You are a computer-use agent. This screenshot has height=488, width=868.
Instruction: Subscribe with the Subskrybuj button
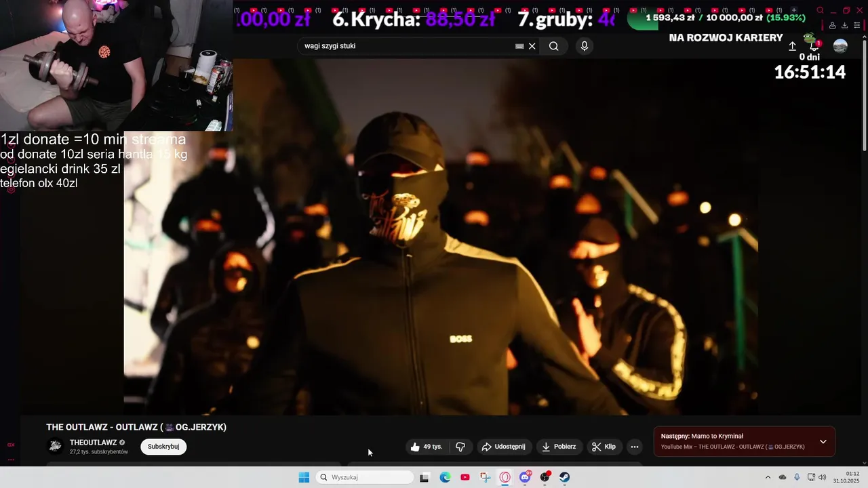pyautogui.click(x=163, y=447)
